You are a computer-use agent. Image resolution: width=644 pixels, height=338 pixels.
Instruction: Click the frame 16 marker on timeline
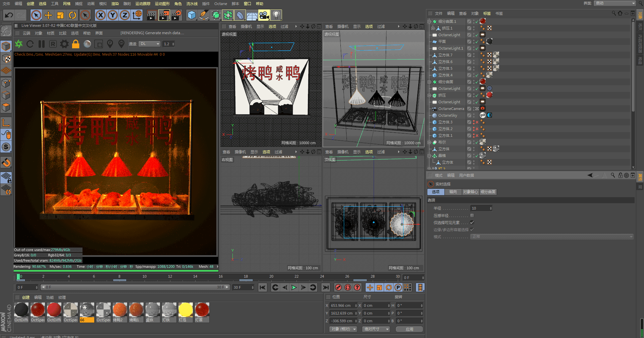click(x=221, y=277)
